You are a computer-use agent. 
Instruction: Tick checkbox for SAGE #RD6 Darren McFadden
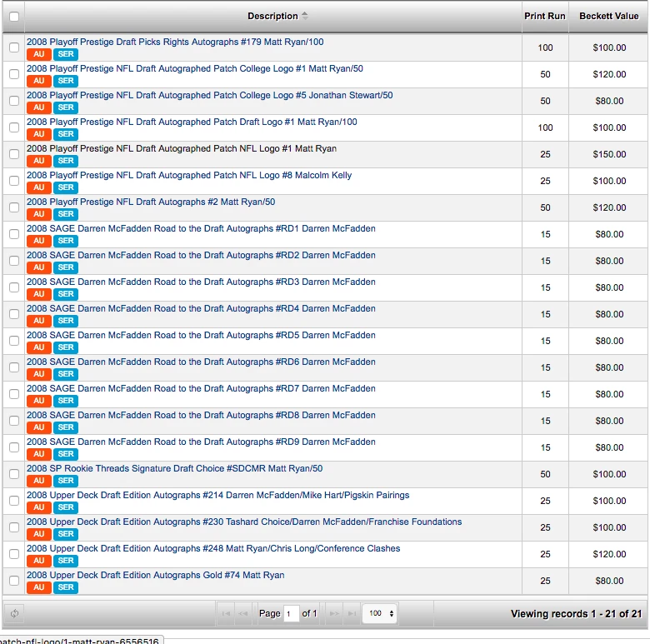(x=14, y=367)
